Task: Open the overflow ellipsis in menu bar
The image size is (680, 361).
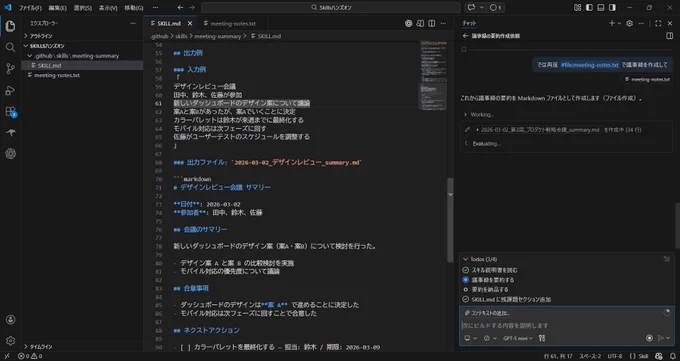Action: click(156, 8)
